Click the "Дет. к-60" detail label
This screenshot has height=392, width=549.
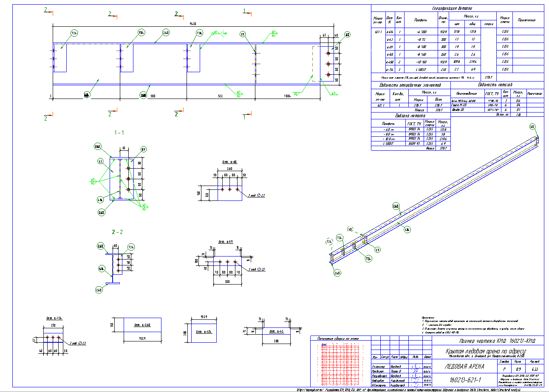point(229,162)
